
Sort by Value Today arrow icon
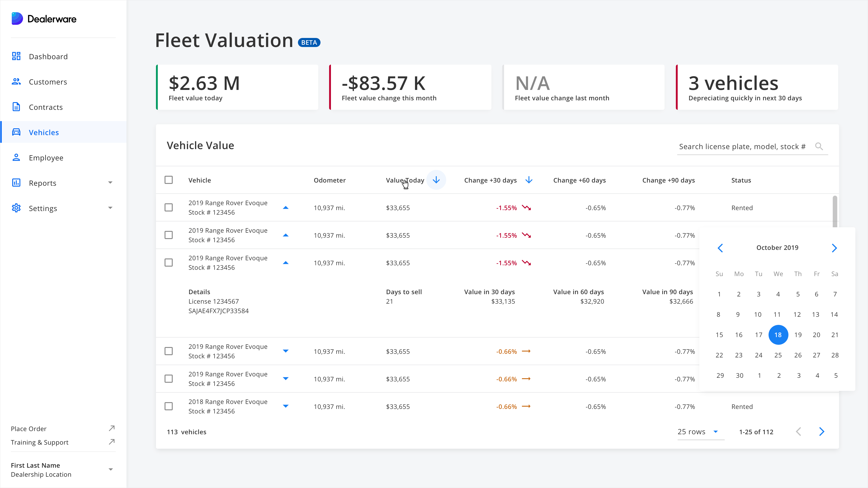pos(436,180)
